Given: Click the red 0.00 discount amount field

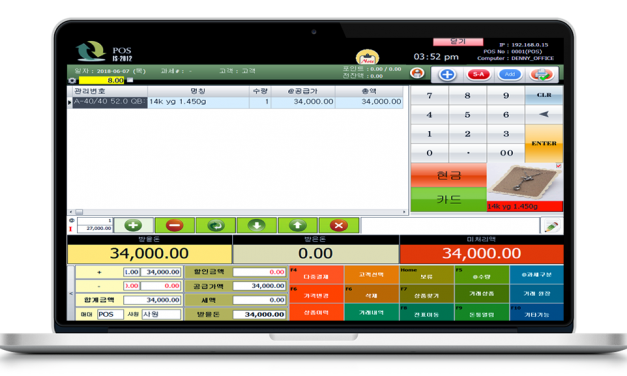Looking at the screenshot, I should [260, 272].
